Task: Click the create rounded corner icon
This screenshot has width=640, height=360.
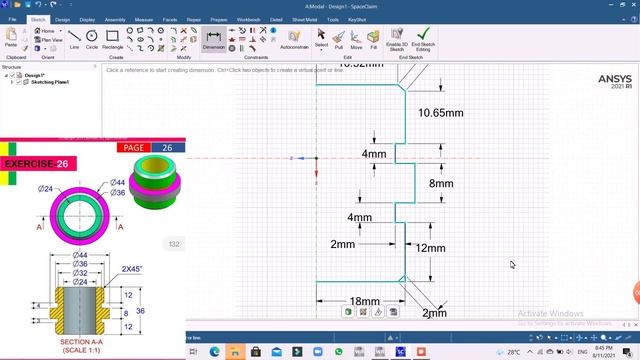Action: pyautogui.click(x=173, y=31)
